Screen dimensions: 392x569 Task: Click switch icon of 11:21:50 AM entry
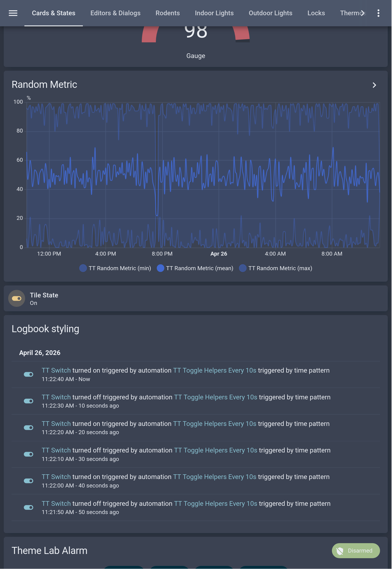(28, 508)
